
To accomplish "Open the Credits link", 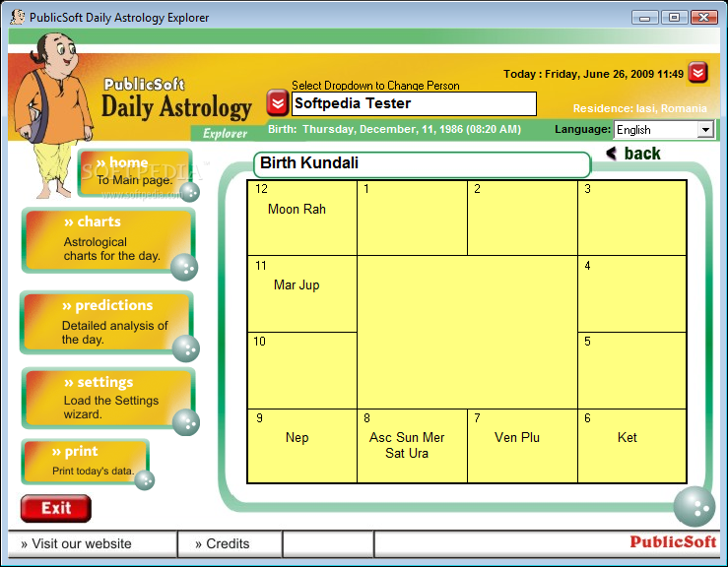I will (223, 543).
